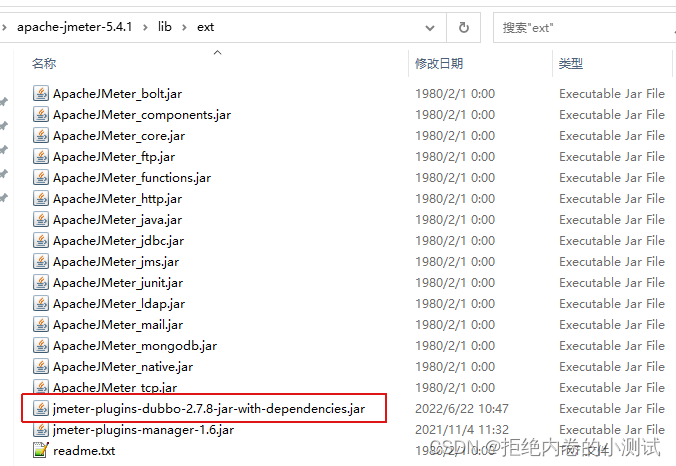The image size is (676, 466).
Task: Select jmeter-plugins-dubbo-2.7.8-jar-with-dependencies.jar file name
Action: pos(209,409)
